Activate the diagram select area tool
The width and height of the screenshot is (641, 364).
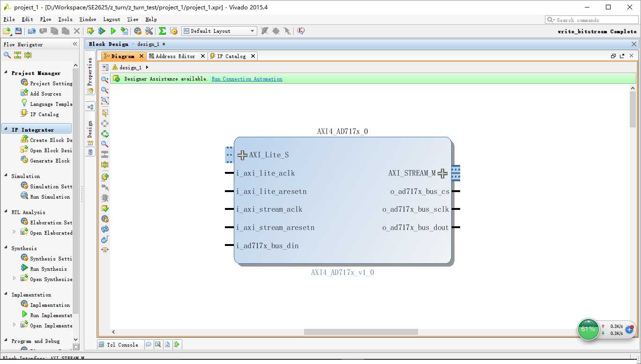105,112
